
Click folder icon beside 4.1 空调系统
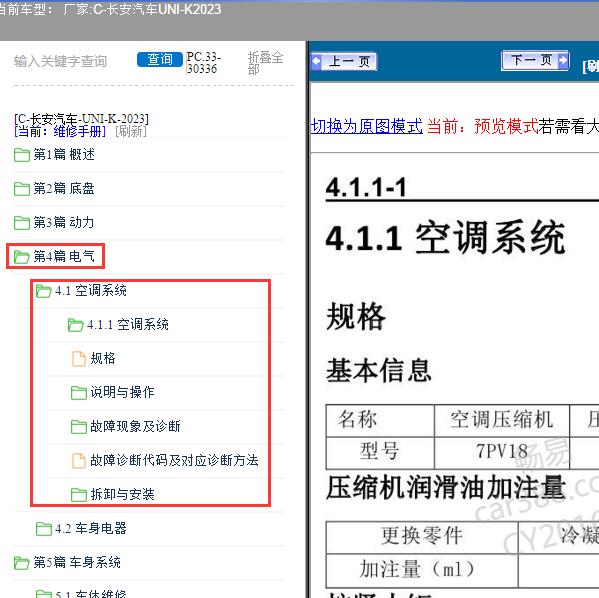[44, 291]
